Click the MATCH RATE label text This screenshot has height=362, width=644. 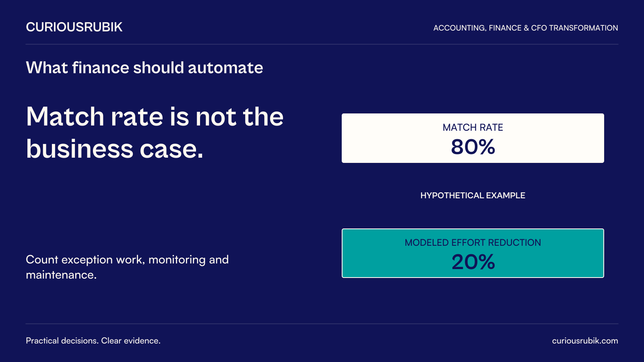click(473, 128)
